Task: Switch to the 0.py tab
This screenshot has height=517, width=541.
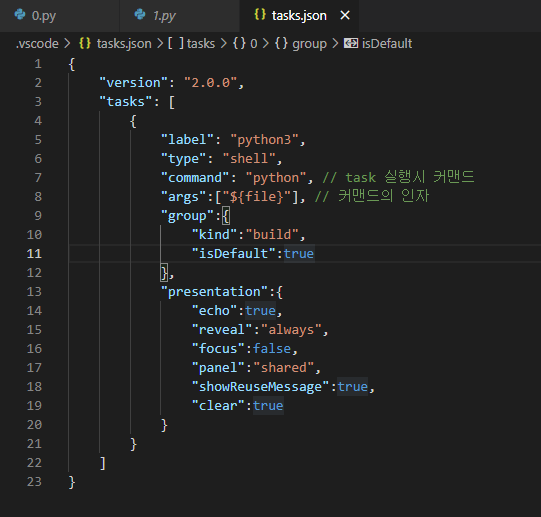Action: tap(59, 16)
